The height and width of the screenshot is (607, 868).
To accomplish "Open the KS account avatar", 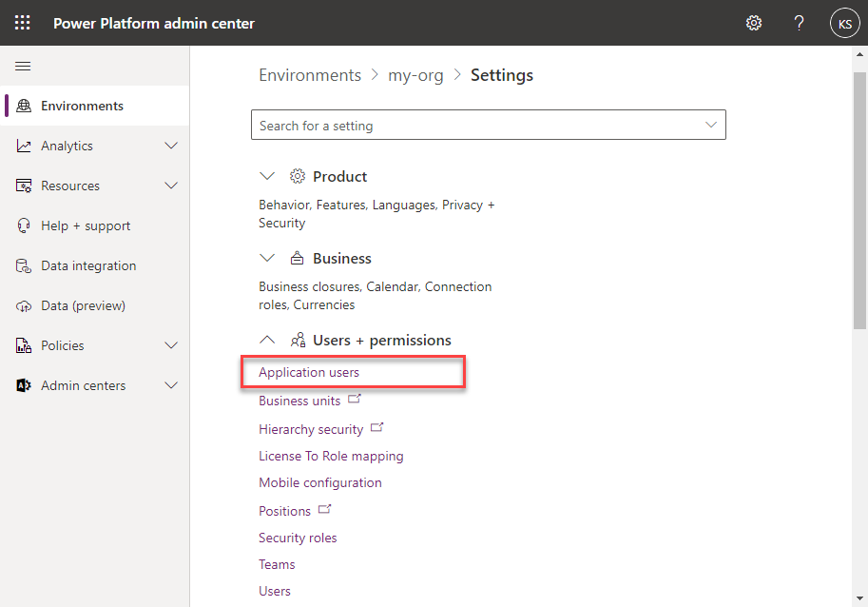I will [845, 23].
